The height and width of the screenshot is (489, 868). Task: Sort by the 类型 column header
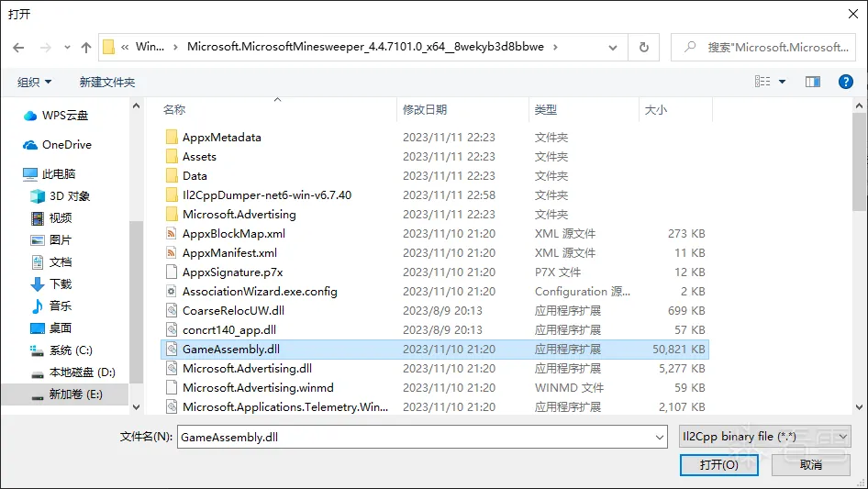pyautogui.click(x=545, y=110)
